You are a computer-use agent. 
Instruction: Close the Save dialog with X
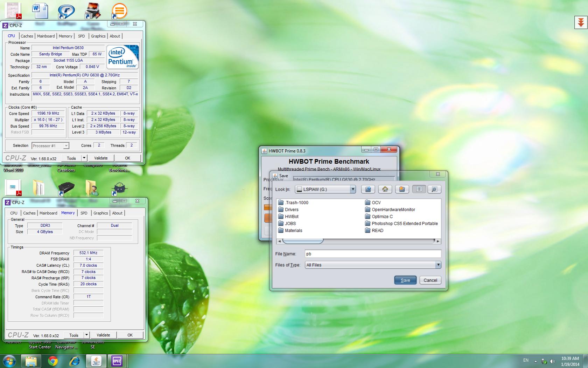[x=438, y=174]
